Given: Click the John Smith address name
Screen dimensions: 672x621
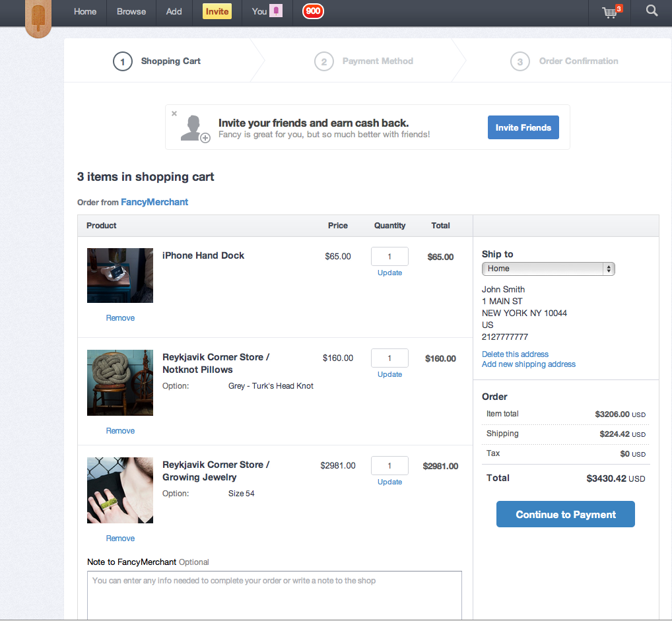Looking at the screenshot, I should point(503,289).
